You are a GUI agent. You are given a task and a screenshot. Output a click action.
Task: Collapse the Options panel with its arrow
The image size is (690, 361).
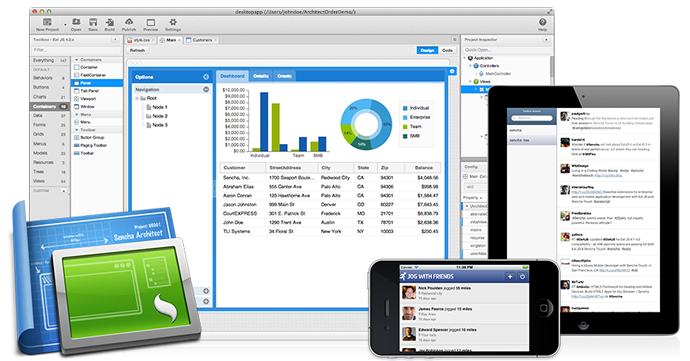tap(206, 77)
